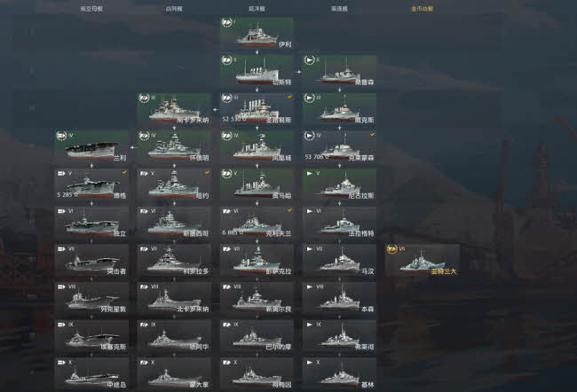577x392 pixels.
Task: Click arrow from 切斯特 to 桑普森
Action: (298, 72)
